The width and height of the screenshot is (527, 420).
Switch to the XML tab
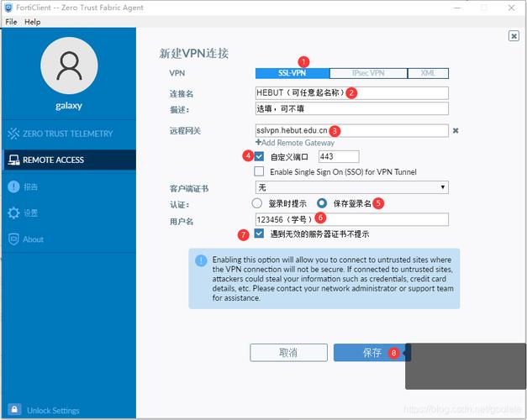point(428,73)
